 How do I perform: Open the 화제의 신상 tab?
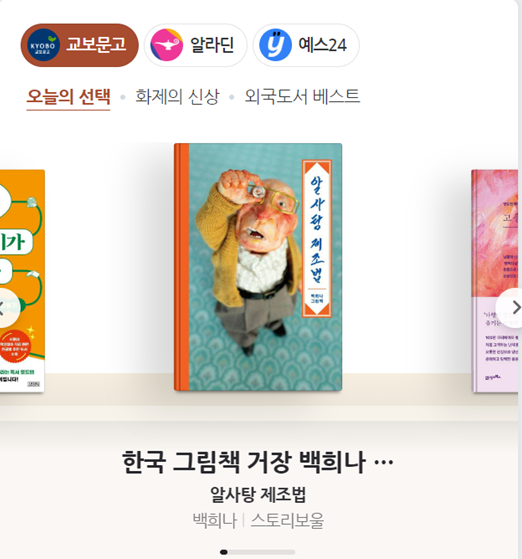(x=177, y=97)
